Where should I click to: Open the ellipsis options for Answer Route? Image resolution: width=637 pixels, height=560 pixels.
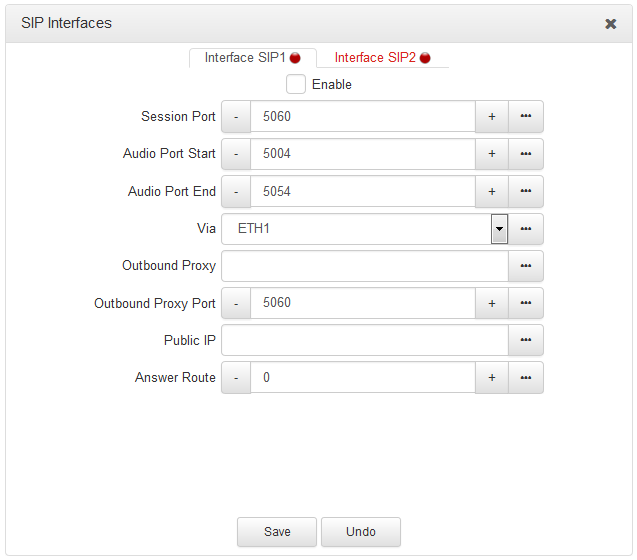pyautogui.click(x=525, y=377)
